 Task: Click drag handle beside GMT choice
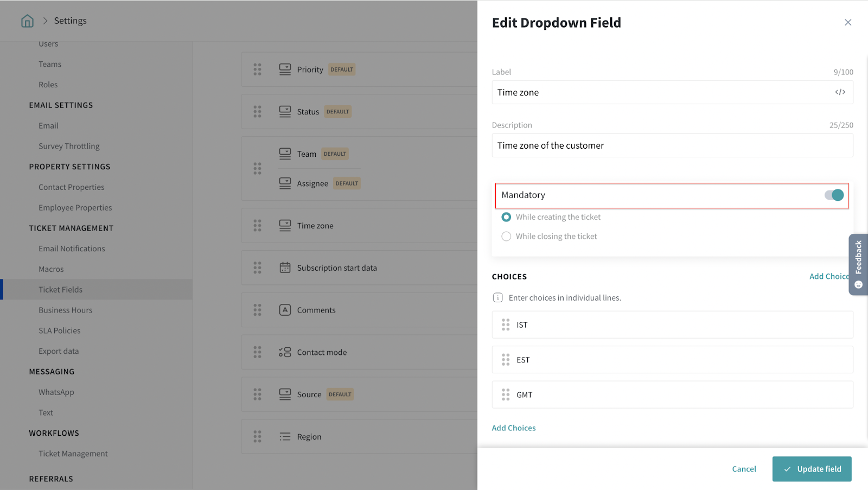coord(506,394)
